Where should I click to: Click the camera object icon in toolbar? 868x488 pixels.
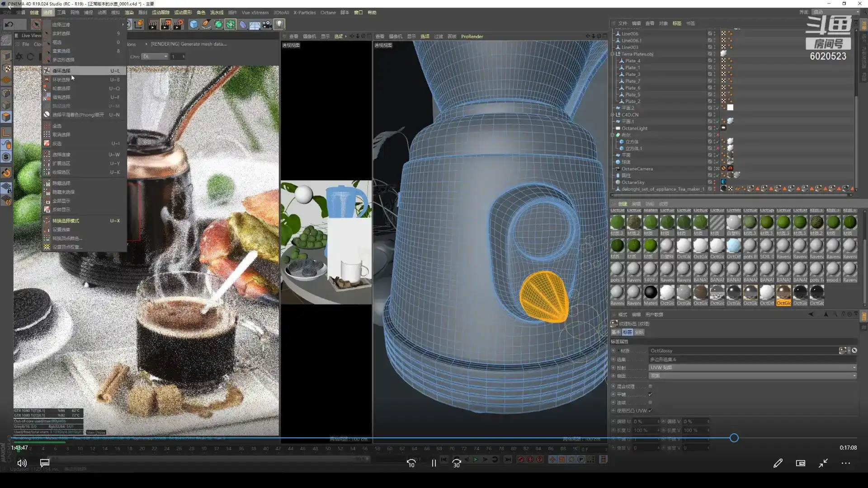point(267,24)
